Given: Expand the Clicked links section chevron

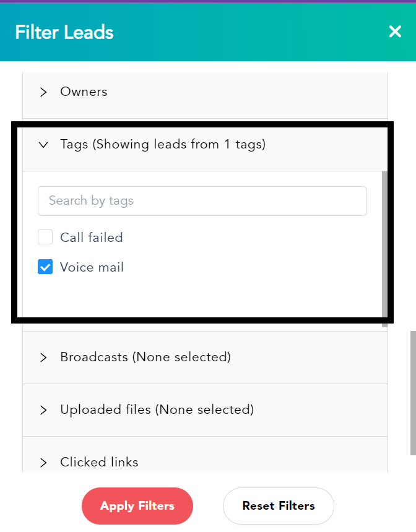Looking at the screenshot, I should (43, 463).
